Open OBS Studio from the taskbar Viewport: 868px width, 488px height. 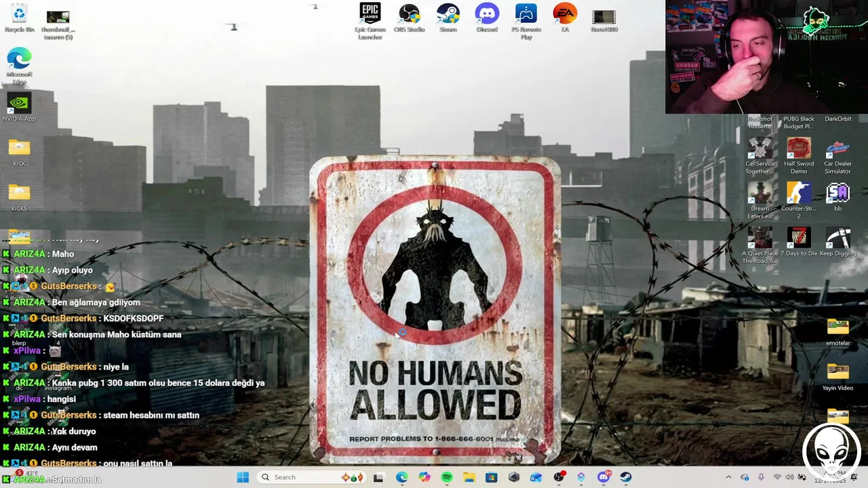pos(559,477)
